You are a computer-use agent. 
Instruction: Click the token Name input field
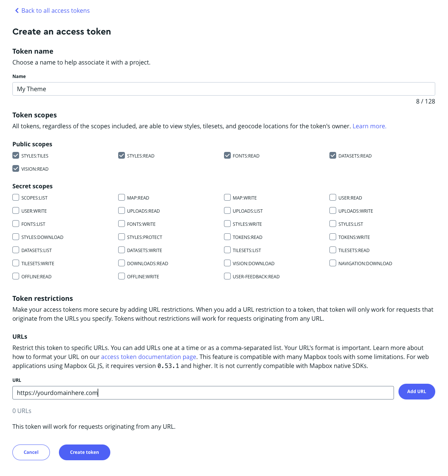[x=224, y=89]
